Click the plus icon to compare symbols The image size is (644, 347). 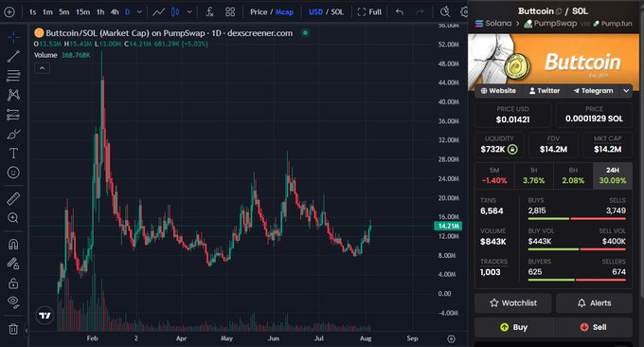(9, 12)
